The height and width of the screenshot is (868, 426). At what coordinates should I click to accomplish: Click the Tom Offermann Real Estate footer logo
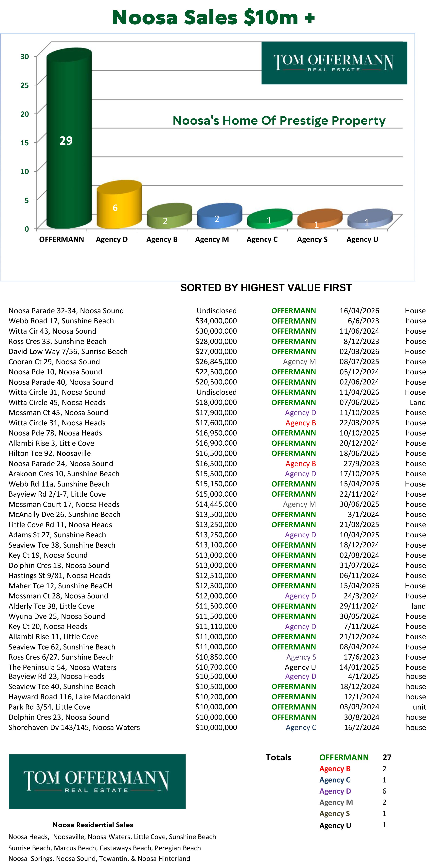(97, 781)
